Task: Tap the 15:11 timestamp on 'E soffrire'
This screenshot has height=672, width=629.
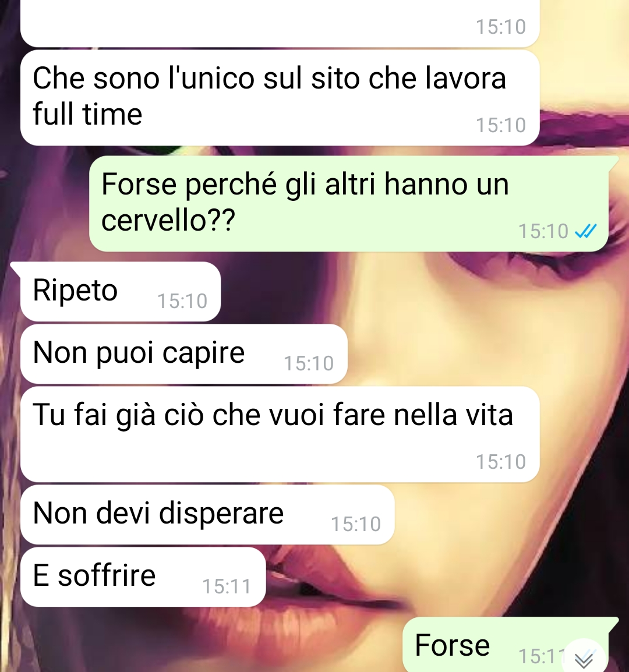Action: click(x=227, y=586)
